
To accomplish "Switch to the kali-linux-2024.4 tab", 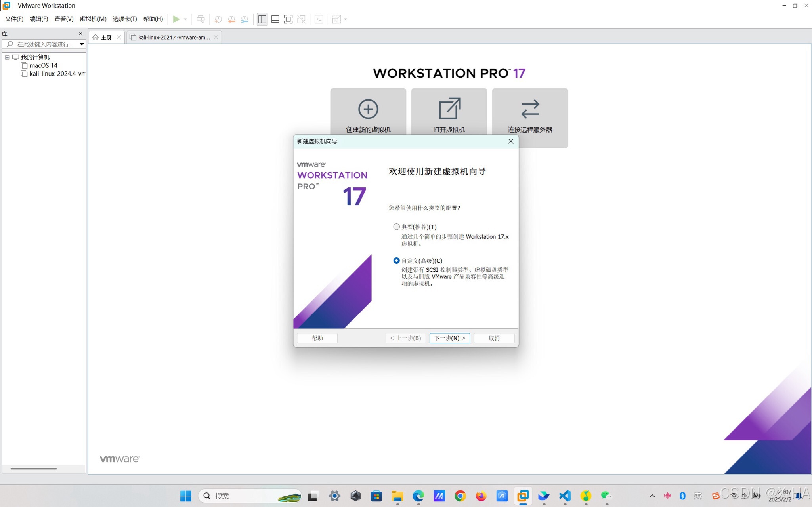I will coord(174,37).
